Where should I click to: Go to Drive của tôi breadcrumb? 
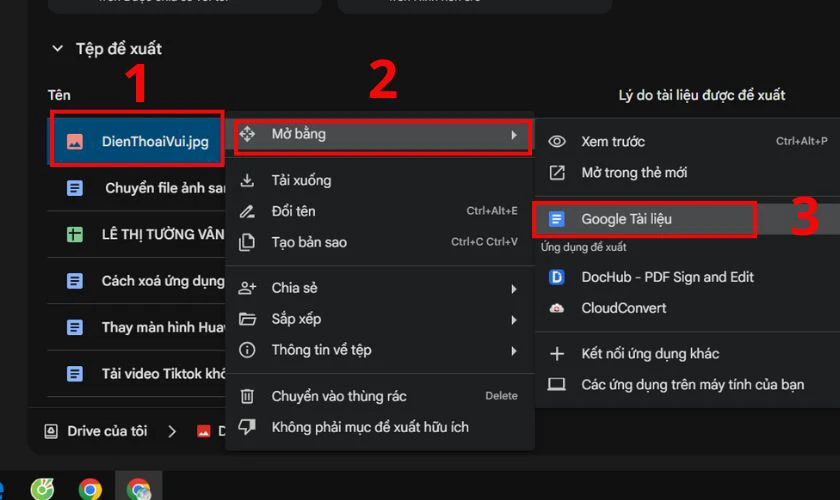[x=107, y=431]
